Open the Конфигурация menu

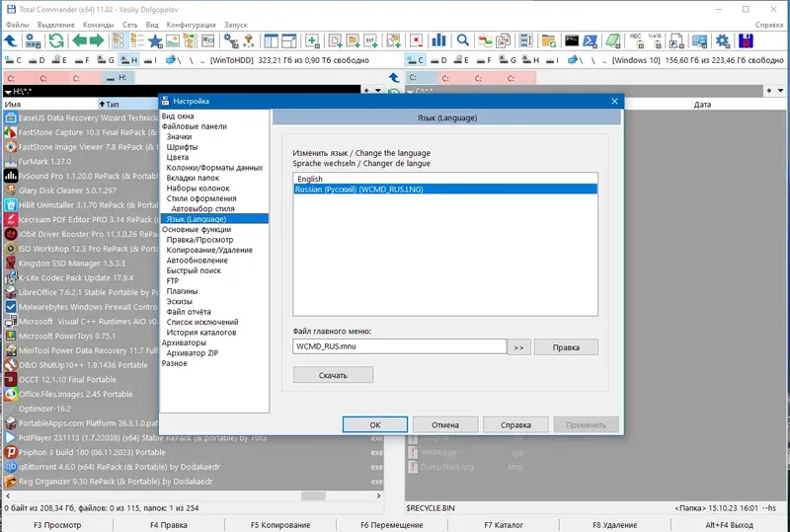click(x=191, y=25)
